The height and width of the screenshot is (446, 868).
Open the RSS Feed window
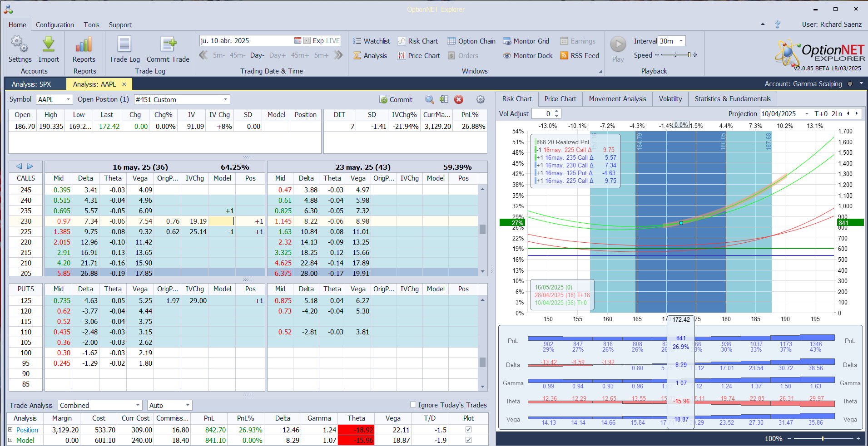coord(580,56)
